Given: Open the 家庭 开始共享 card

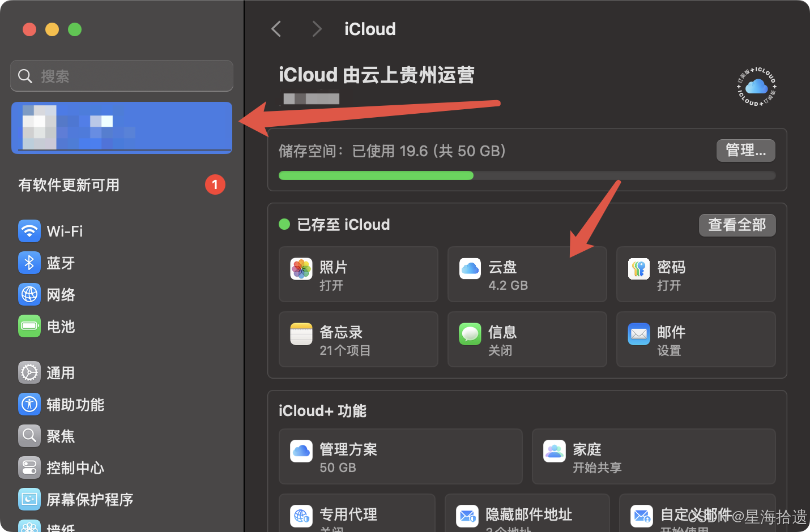Looking at the screenshot, I should [x=654, y=456].
